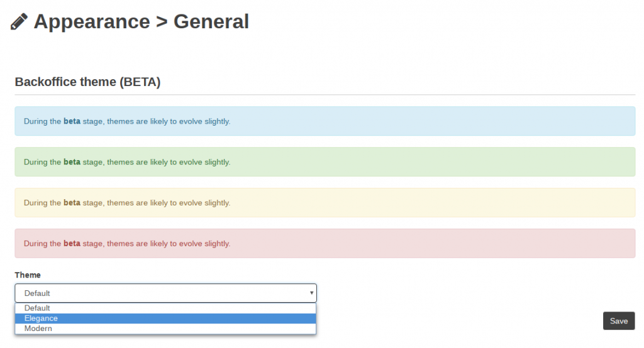644x348 pixels.
Task: Choose the Elegance theme option
Action: (42, 318)
